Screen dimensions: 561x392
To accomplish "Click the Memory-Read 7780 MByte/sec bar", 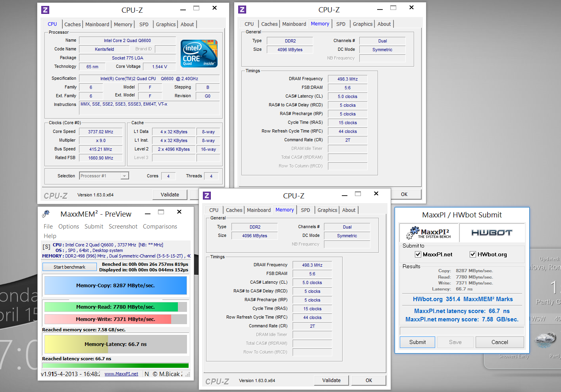I will pos(116,307).
